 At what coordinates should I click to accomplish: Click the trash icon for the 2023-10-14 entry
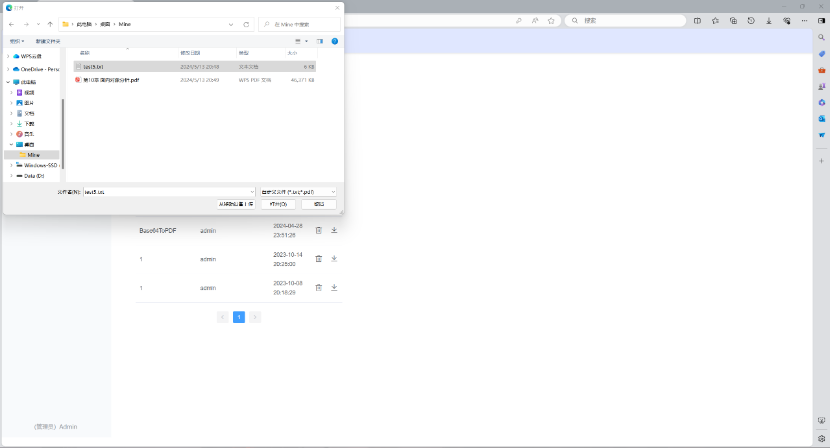click(318, 259)
